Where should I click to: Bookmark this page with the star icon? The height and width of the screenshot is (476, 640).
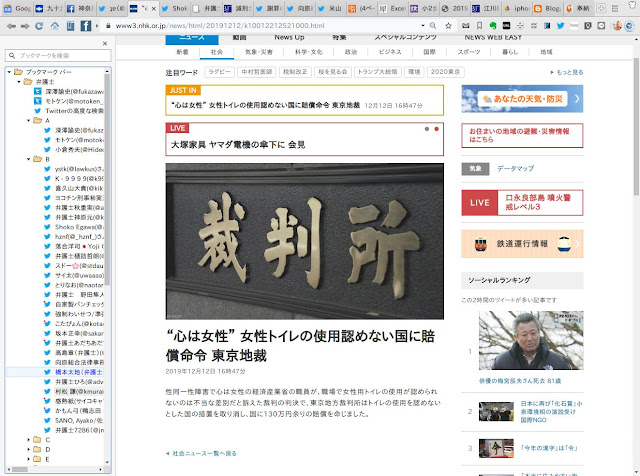tap(448, 26)
